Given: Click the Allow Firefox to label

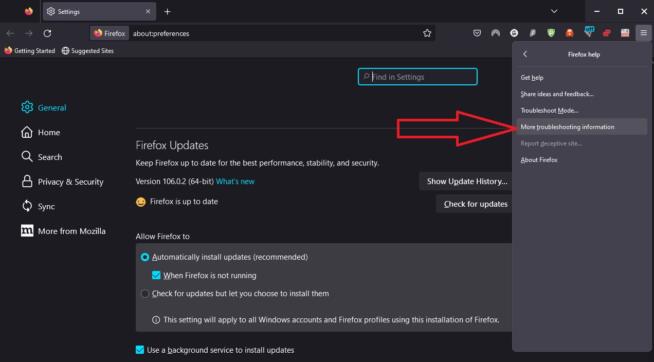Looking at the screenshot, I should coord(163,236).
